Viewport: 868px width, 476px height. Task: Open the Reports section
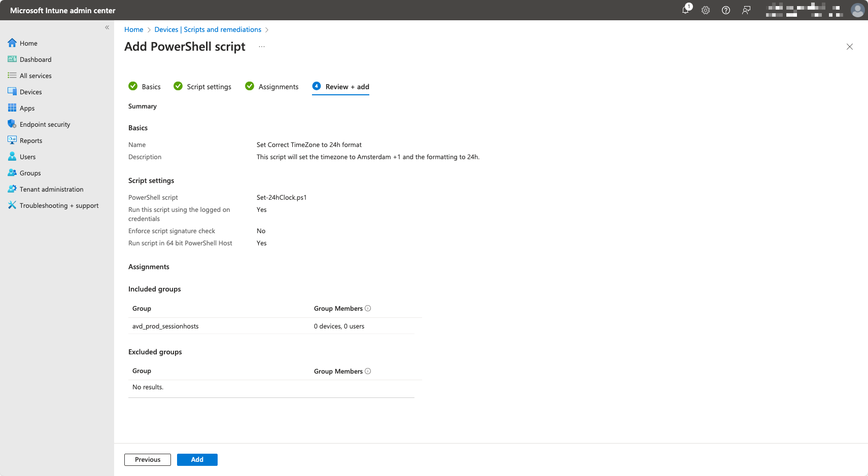click(30, 140)
